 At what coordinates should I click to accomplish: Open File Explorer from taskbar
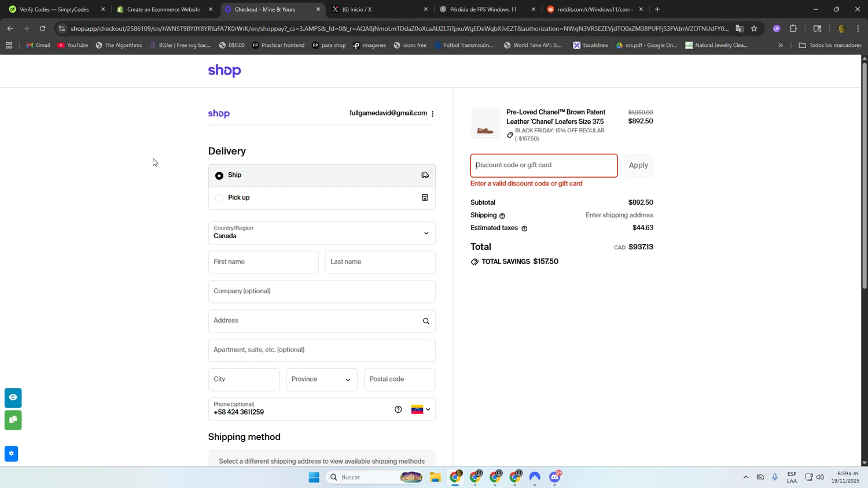click(x=435, y=478)
